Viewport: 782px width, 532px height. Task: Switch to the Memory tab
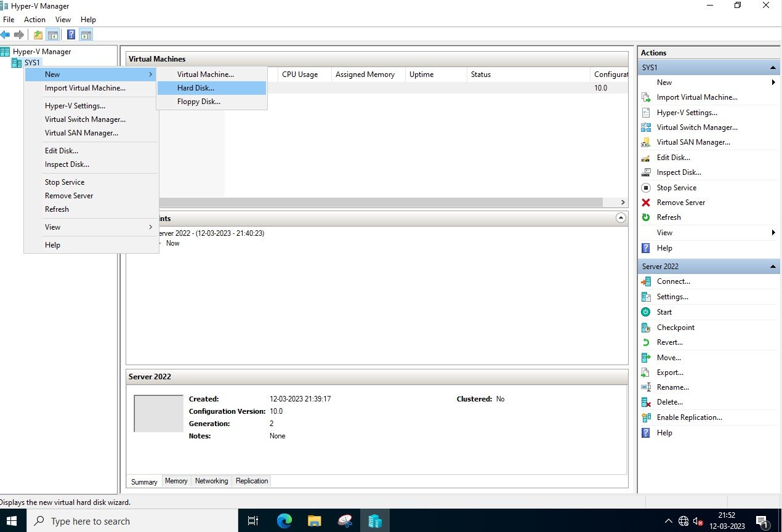pyautogui.click(x=176, y=481)
